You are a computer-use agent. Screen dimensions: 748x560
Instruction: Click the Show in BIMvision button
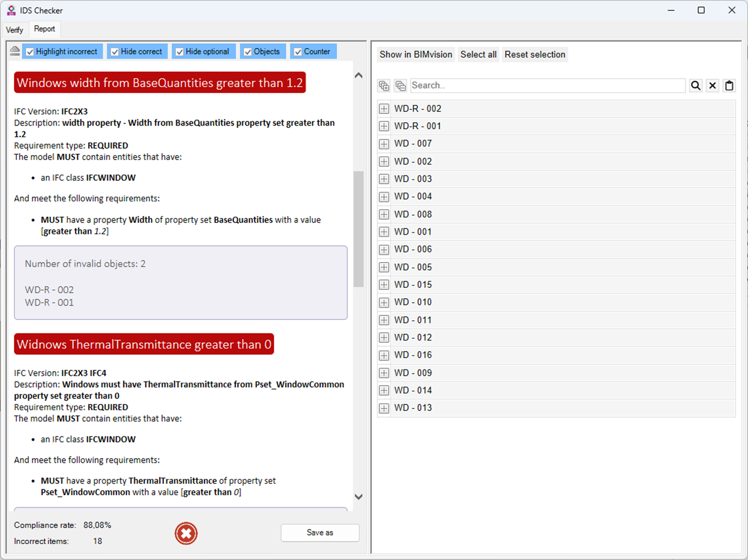pos(416,54)
